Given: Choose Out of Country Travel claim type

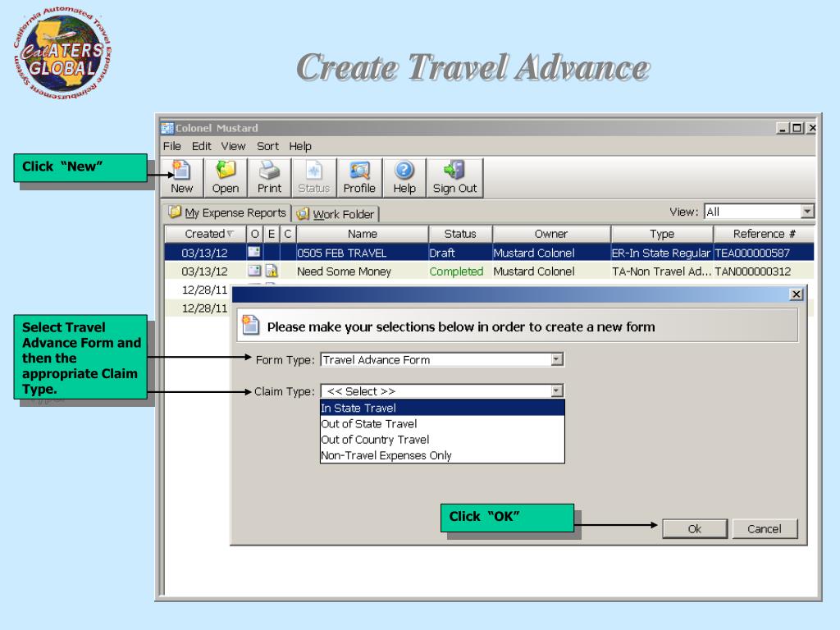Looking at the screenshot, I should (442, 440).
